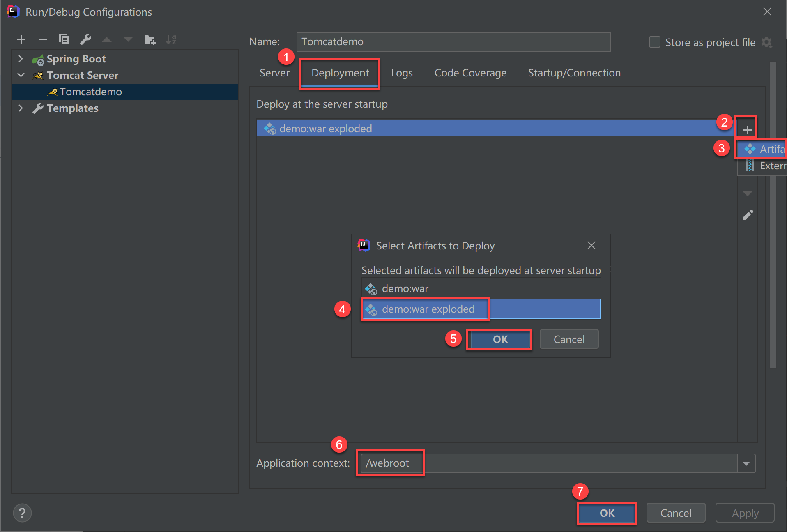Image resolution: width=787 pixels, height=532 pixels.
Task: Switch to the Server tab
Action: click(274, 73)
